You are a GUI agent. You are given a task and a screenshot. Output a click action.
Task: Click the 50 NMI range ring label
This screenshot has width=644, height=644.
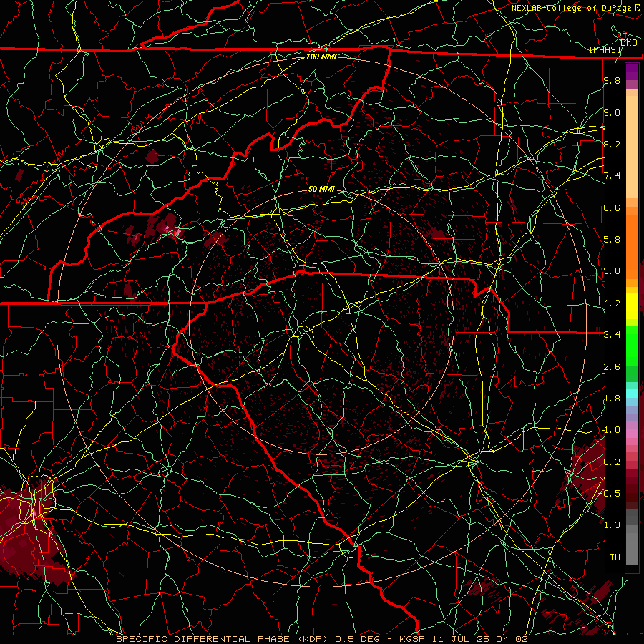(321, 189)
